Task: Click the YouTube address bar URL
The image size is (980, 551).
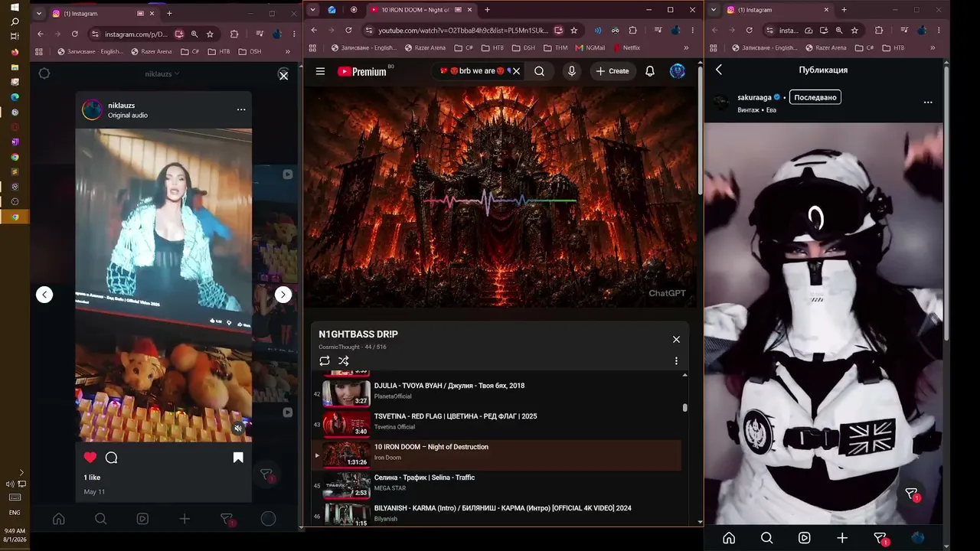Action: pyautogui.click(x=463, y=31)
